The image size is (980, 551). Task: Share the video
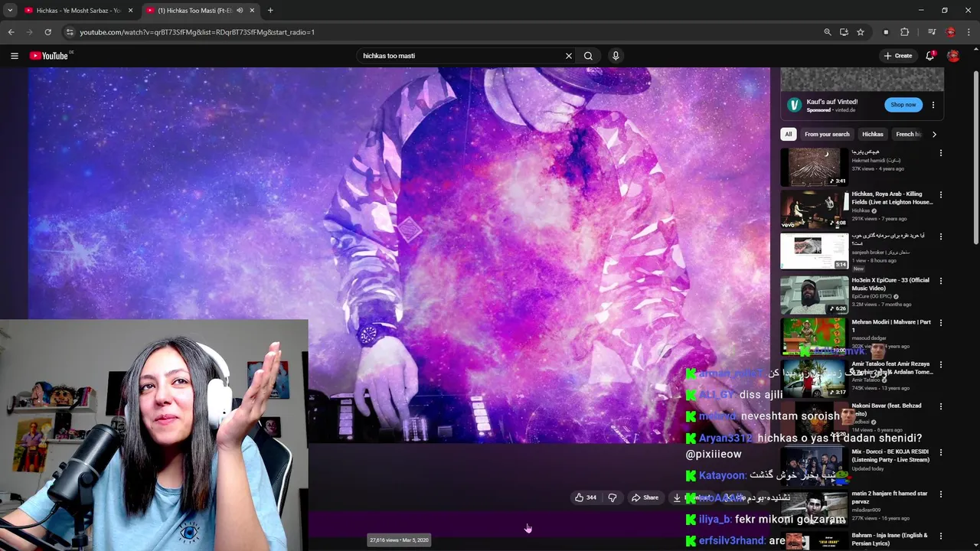[x=645, y=497]
